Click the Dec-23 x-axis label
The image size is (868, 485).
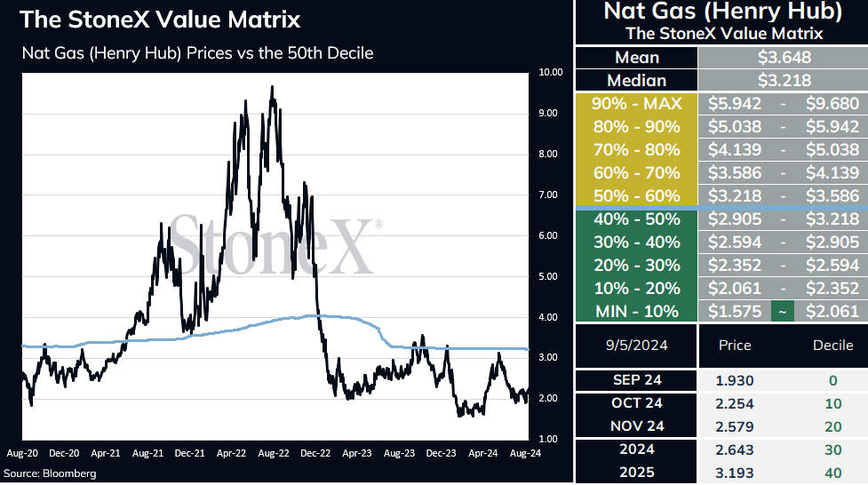tap(442, 453)
